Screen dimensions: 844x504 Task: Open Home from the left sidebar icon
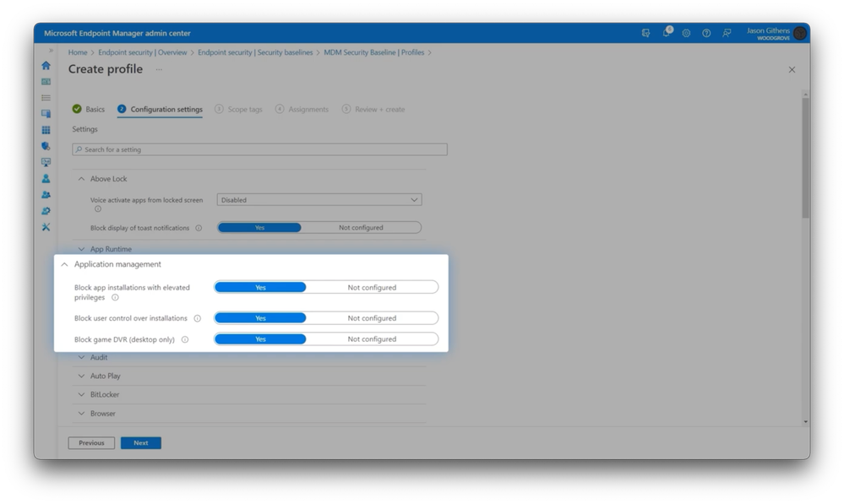coord(46,66)
